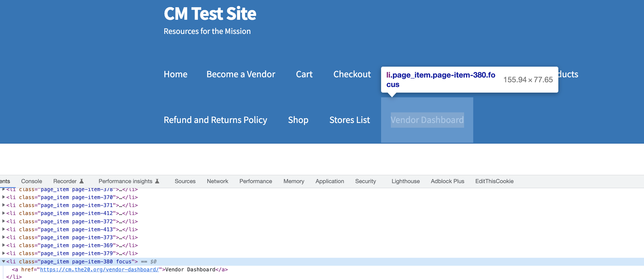The width and height of the screenshot is (644, 279).
Task: Expand the page-item-373 li node
Action: coord(4,237)
